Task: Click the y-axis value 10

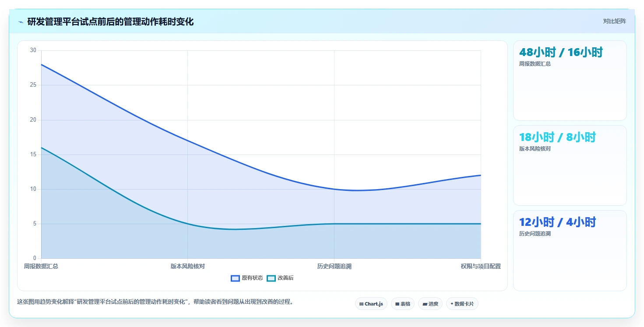Action: pyautogui.click(x=33, y=189)
